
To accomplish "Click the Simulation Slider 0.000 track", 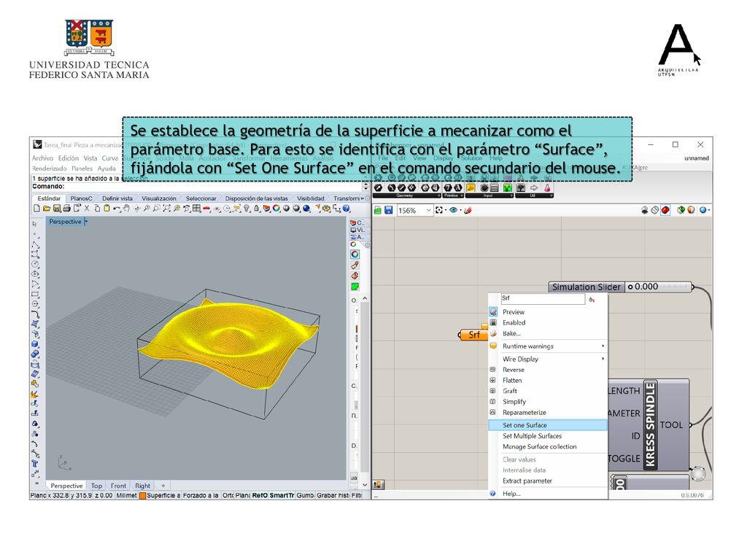I will (658, 287).
